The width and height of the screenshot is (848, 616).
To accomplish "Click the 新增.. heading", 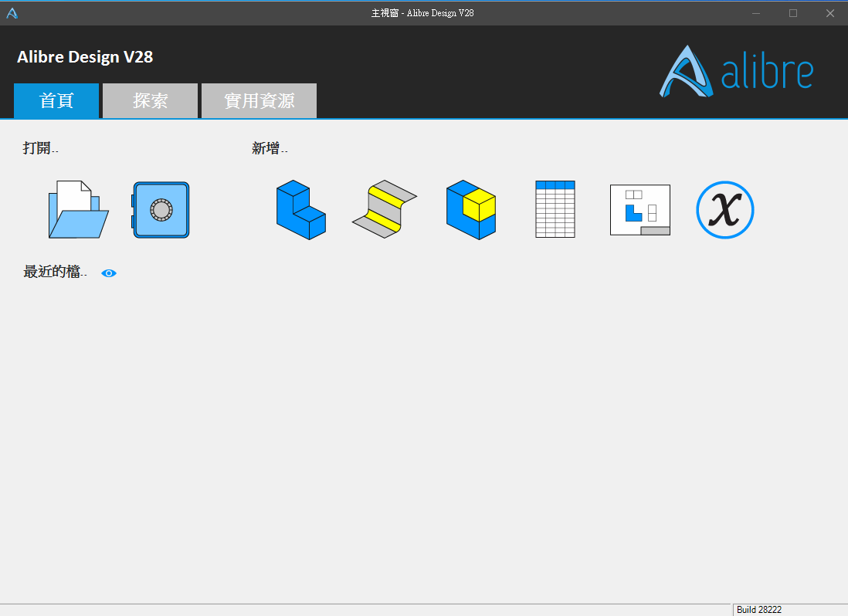I will pos(270,148).
